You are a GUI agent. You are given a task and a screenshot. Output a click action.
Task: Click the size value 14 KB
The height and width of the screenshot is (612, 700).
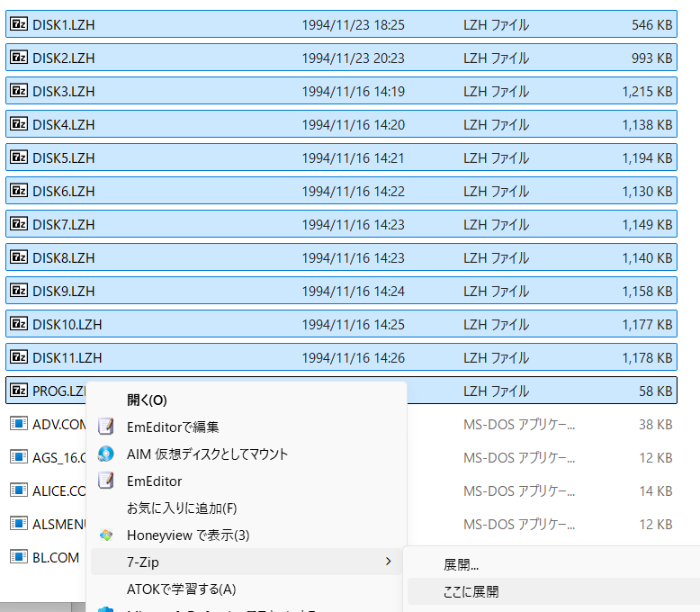coord(655,490)
